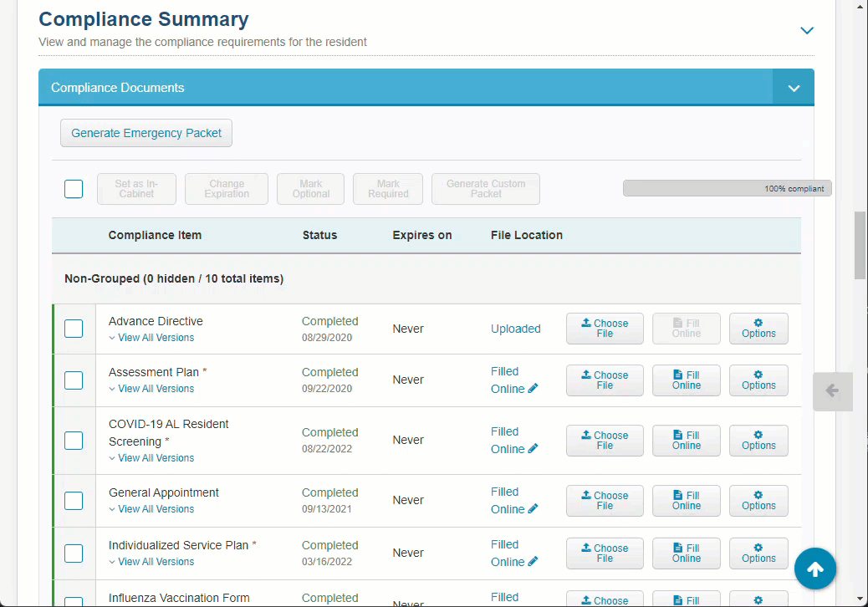The image size is (868, 607).
Task: Check the Assessment Plan row checkbox
Action: (74, 380)
